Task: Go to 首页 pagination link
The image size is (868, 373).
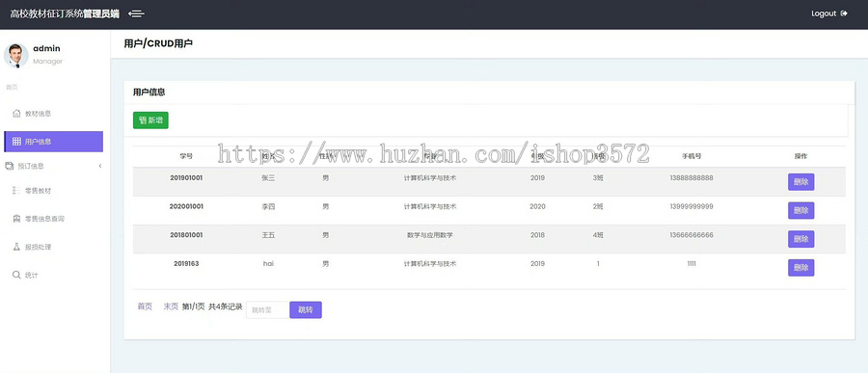Action: (145, 306)
